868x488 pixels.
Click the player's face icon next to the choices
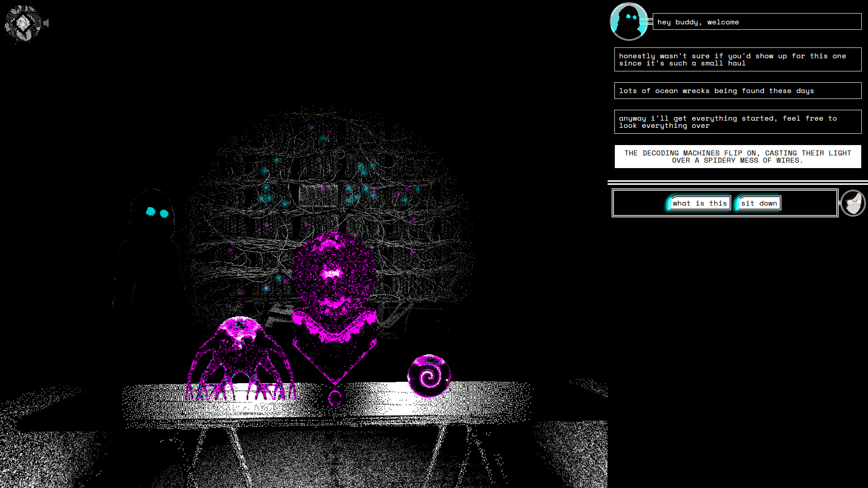pyautogui.click(x=853, y=203)
